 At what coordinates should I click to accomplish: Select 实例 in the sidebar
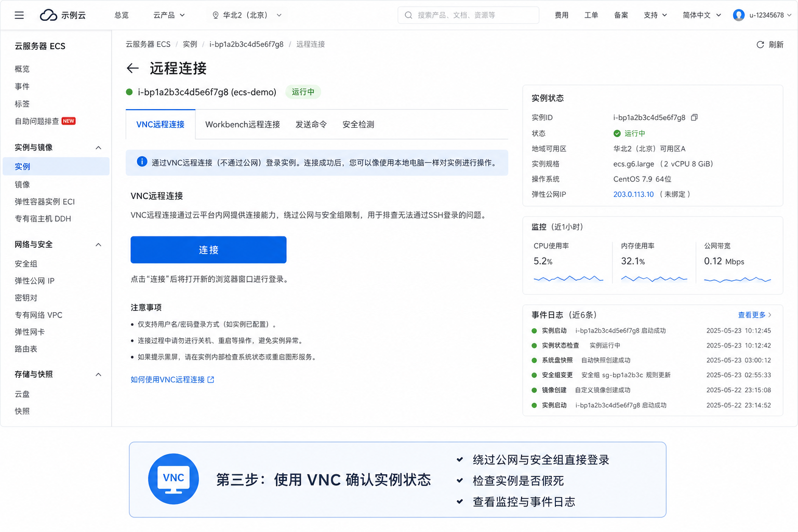[x=56, y=166]
